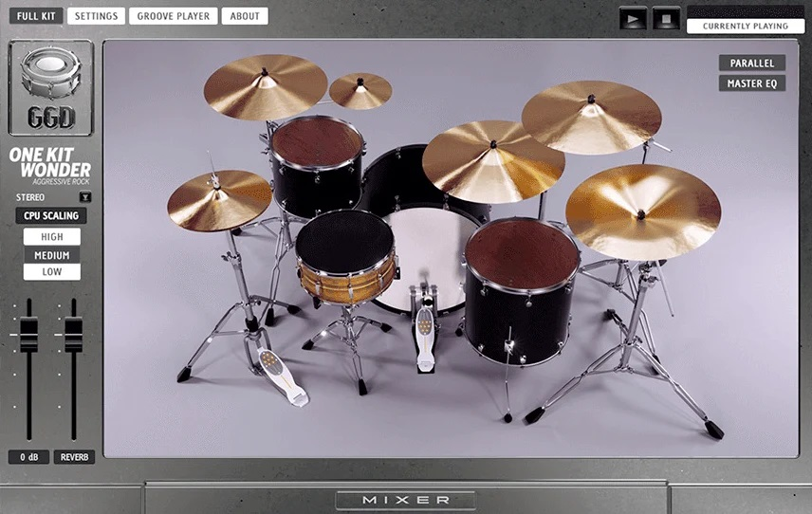Click the Master EQ button

tap(751, 83)
